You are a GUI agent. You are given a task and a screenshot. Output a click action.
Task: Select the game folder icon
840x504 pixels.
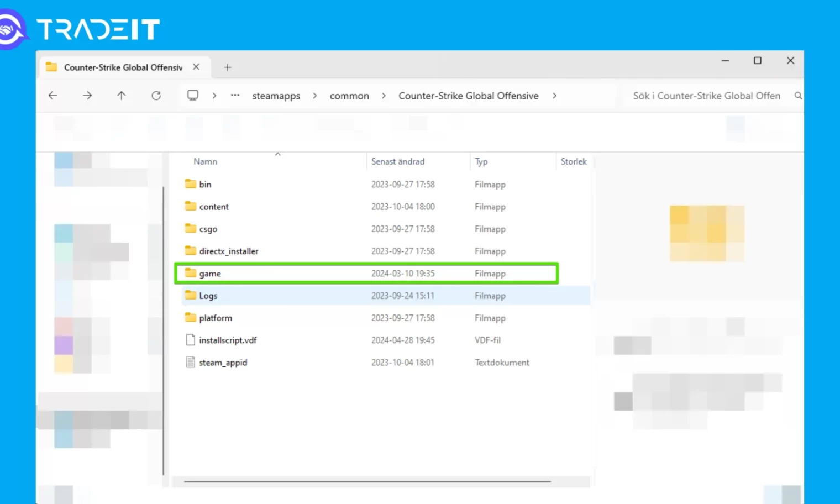(x=191, y=273)
